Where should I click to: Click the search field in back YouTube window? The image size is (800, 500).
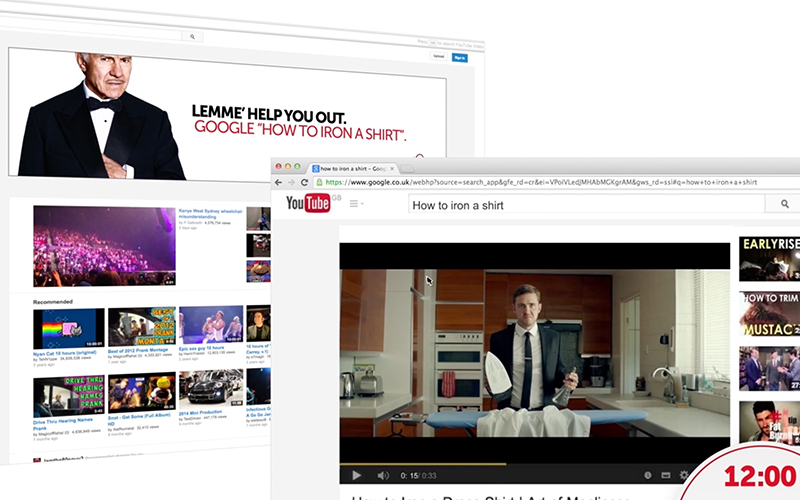coord(91,34)
